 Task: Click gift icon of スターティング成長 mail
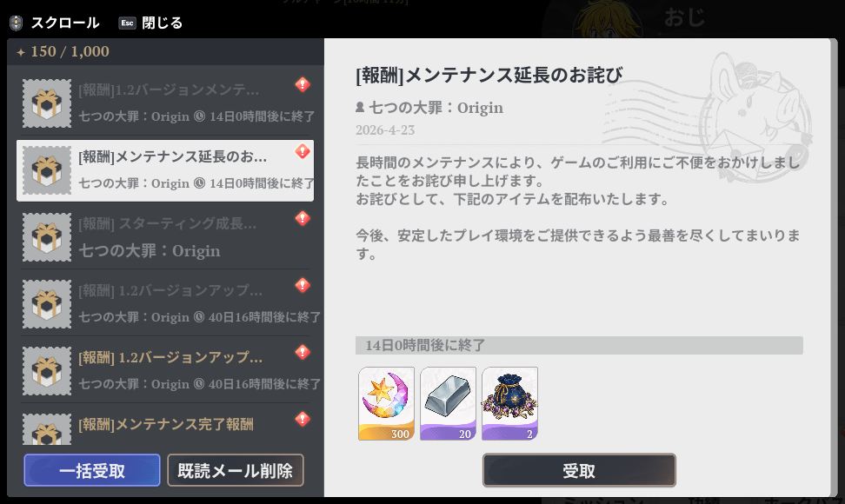(47, 237)
